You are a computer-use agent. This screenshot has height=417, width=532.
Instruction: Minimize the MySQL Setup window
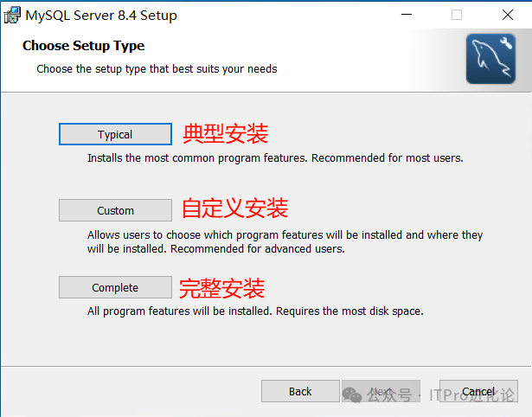pyautogui.click(x=407, y=15)
